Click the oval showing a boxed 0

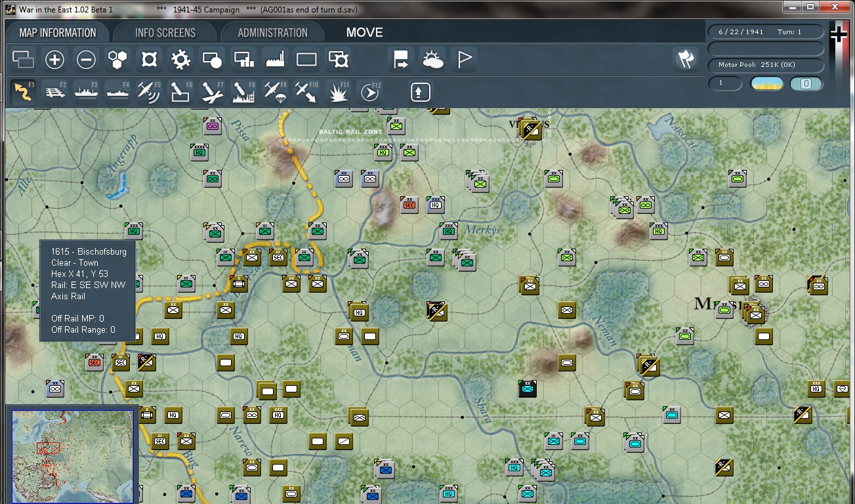tap(806, 84)
